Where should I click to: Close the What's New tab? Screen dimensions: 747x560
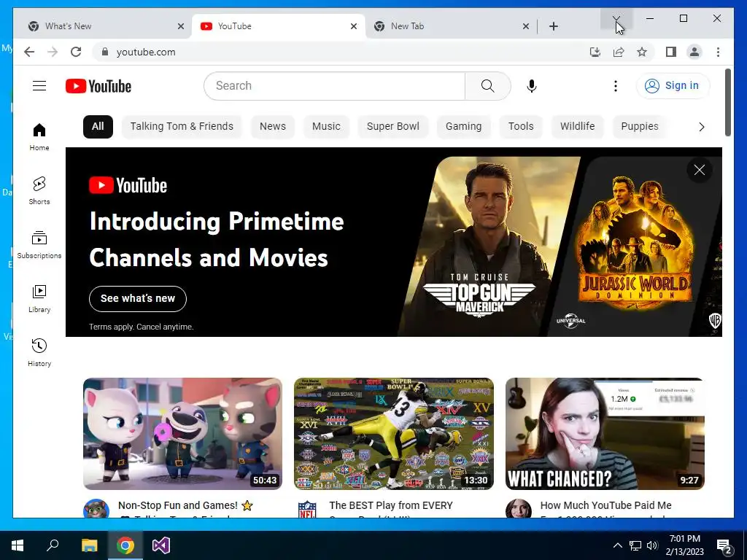point(181,26)
